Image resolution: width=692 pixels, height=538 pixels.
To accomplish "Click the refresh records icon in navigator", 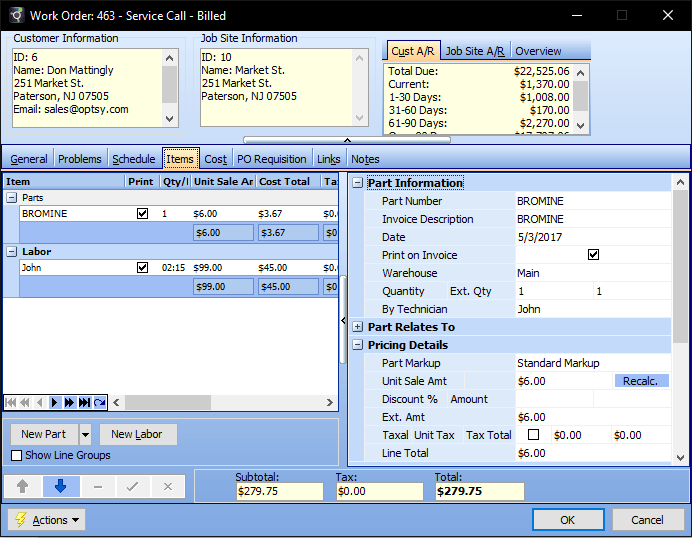I will coord(100,402).
